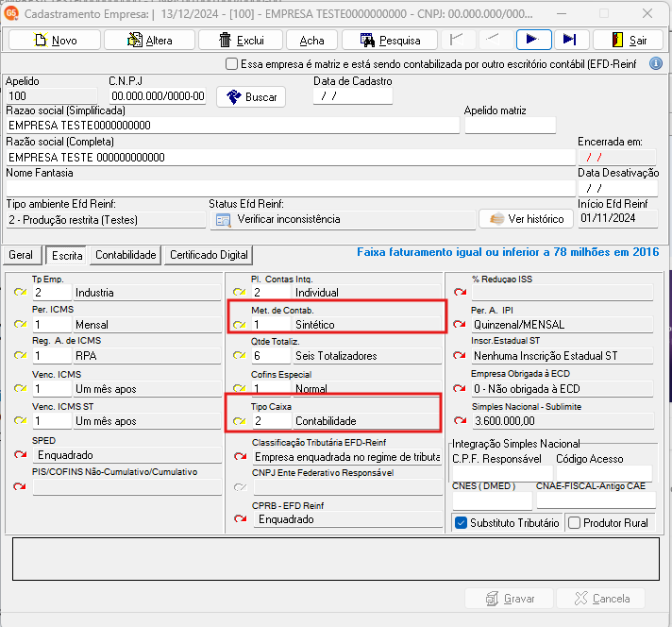Go to previous record navigation arrow
672x627 pixels.
click(494, 40)
